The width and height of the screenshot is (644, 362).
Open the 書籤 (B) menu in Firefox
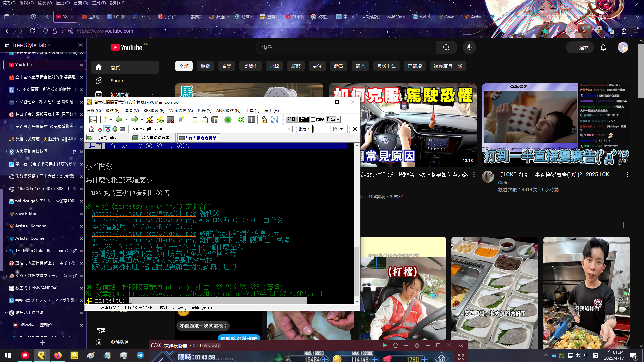81,3
